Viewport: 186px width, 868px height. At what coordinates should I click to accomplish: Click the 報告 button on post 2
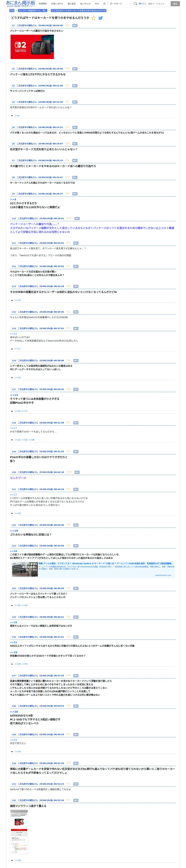click(75, 69)
